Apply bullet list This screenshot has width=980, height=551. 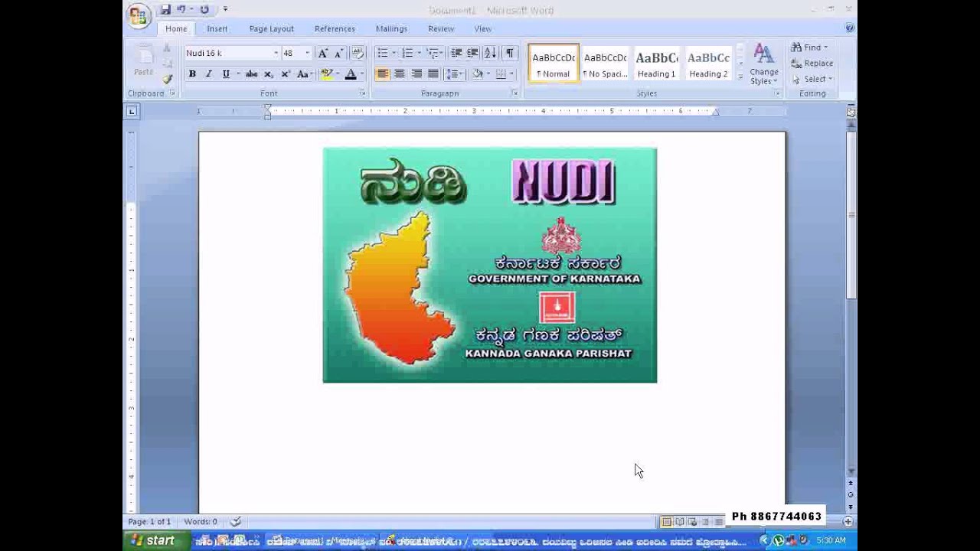click(x=382, y=53)
